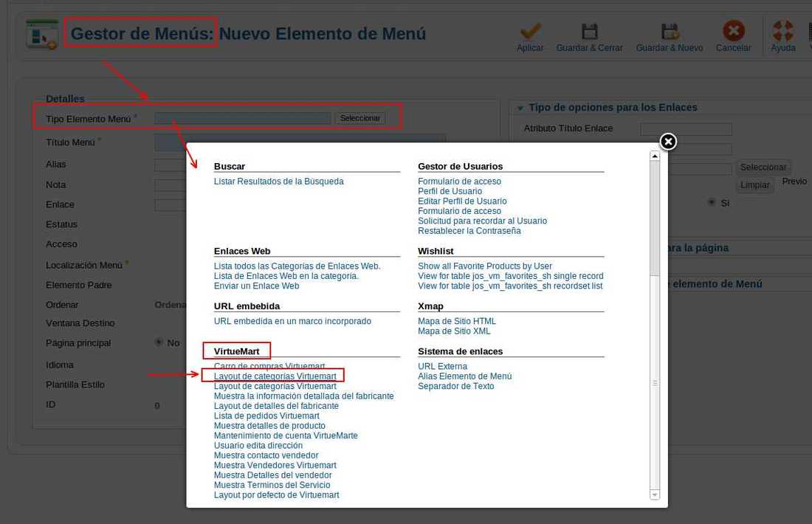
Task: Select 'Solicitud para recordar al Usuario'
Action: (483, 221)
